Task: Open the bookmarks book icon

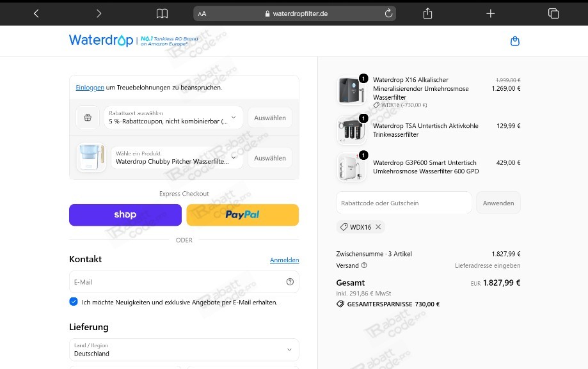Action: pyautogui.click(x=162, y=14)
